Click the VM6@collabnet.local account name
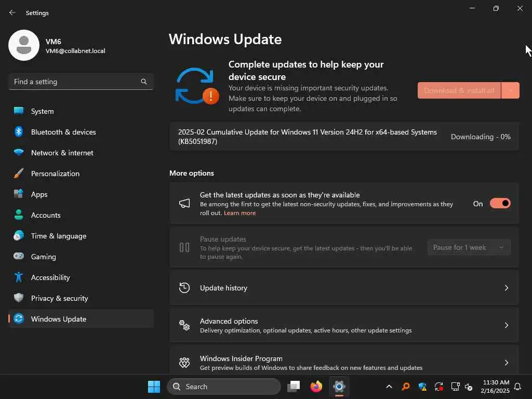Viewport: 532px width, 399px height. click(x=75, y=51)
